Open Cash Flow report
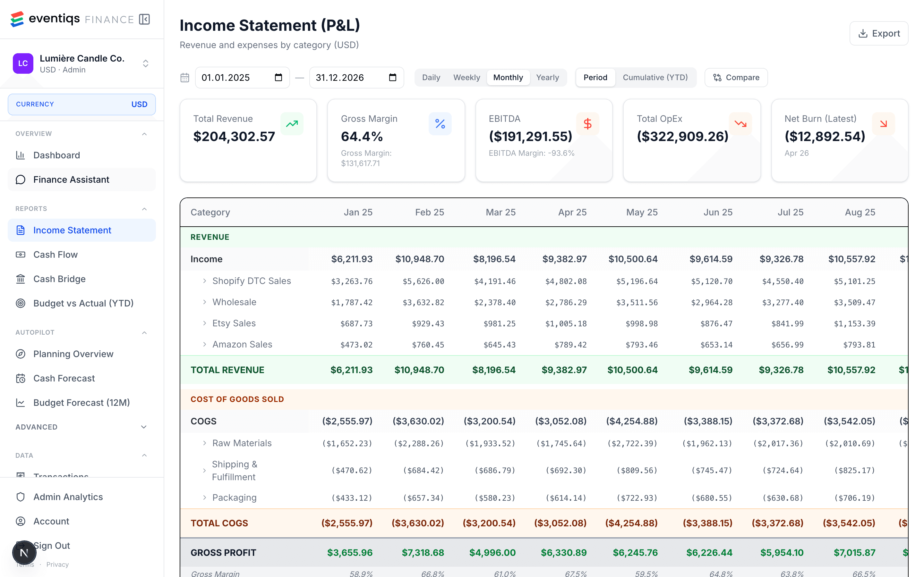924x577 pixels. 55,255
